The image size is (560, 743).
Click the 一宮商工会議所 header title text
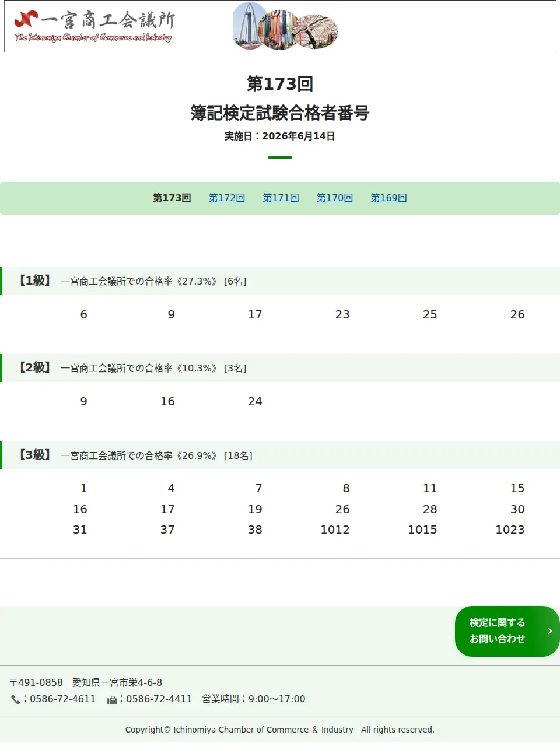(x=108, y=20)
